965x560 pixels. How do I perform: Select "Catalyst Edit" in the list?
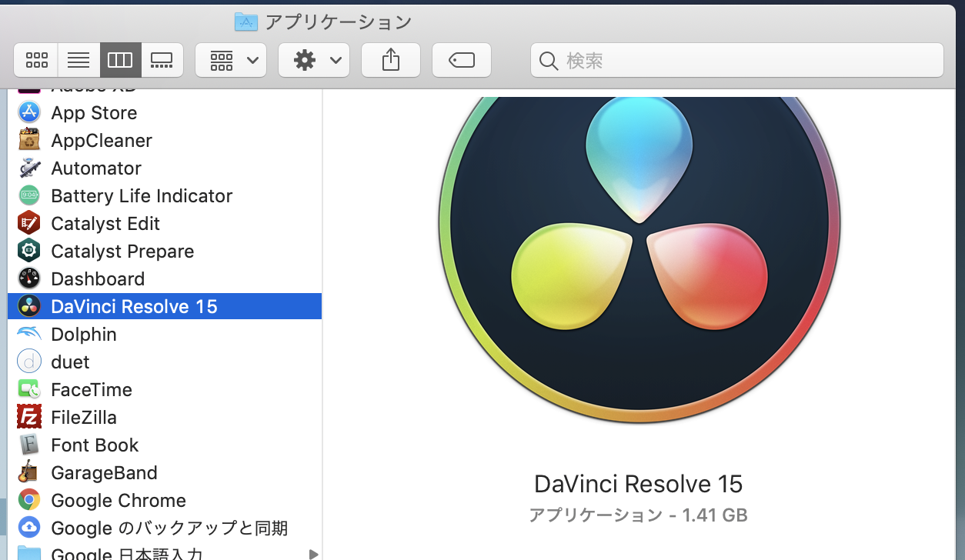click(105, 223)
